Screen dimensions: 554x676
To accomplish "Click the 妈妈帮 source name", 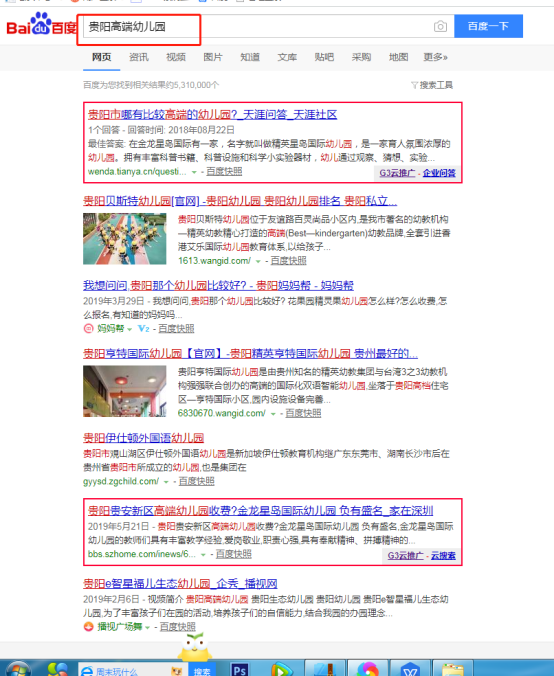I will [111, 329].
